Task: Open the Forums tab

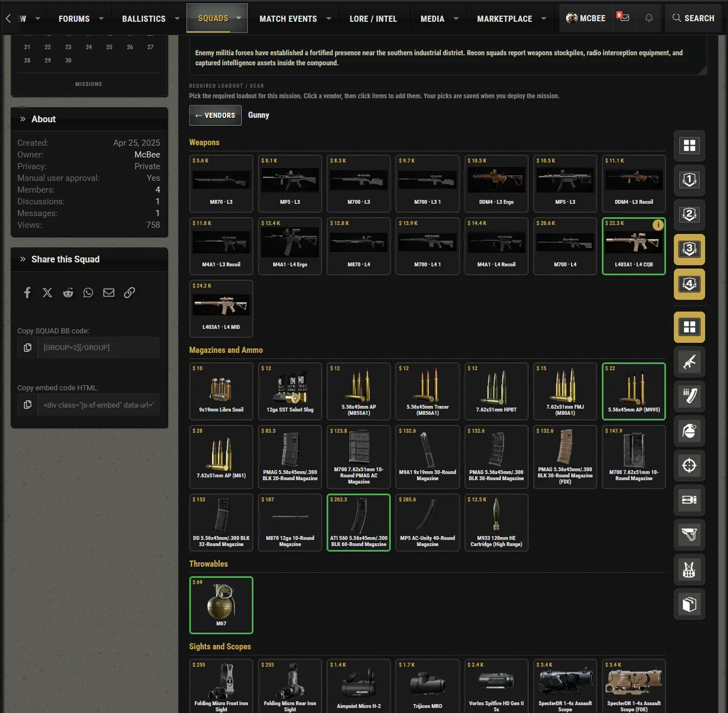Action: (74, 18)
